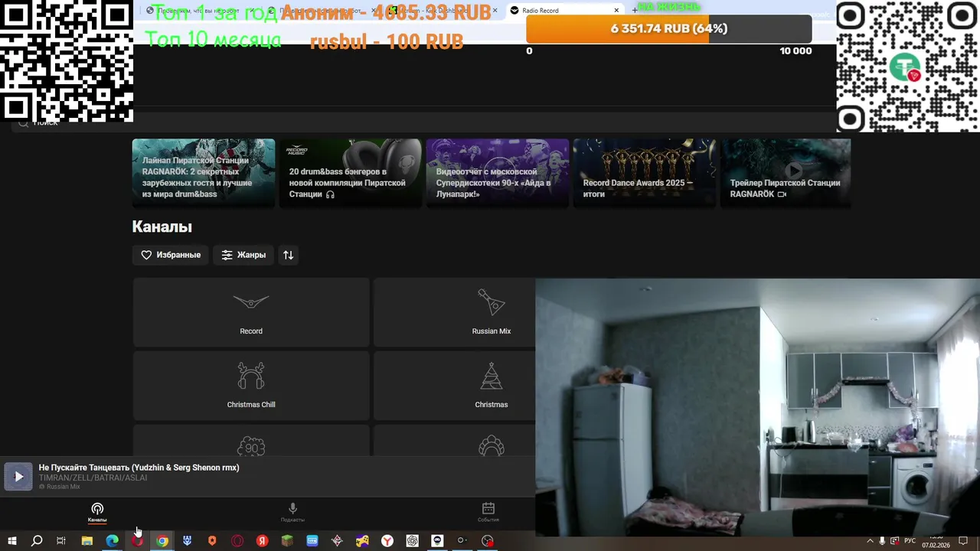The image size is (980, 551).
Task: Open the Жанры filter
Action: pyautogui.click(x=243, y=255)
